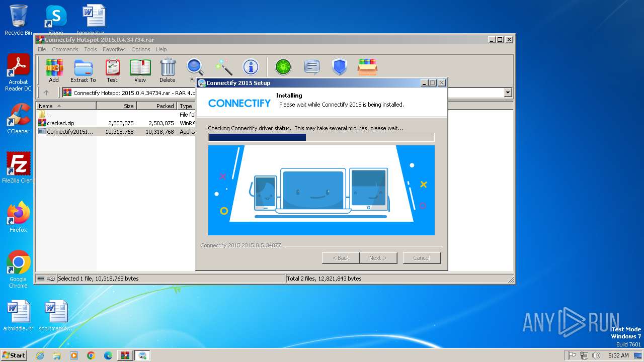The height and width of the screenshot is (362, 644).
Task: Sort by the Name column header
Action: click(x=66, y=106)
